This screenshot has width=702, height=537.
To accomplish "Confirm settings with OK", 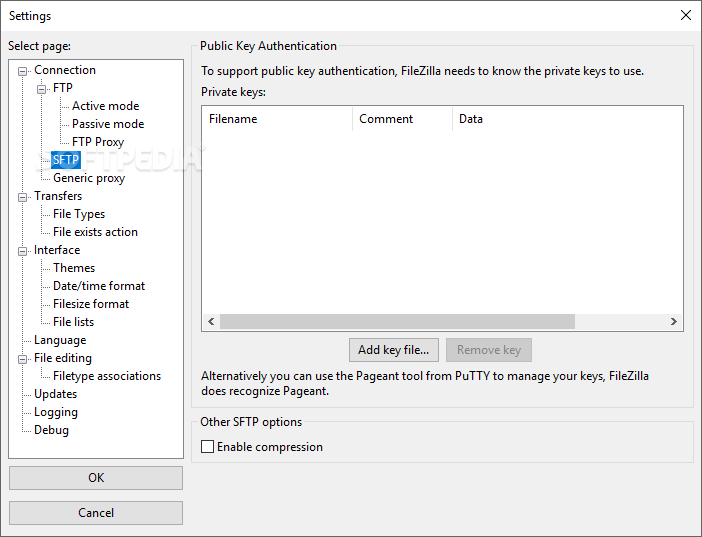I will [x=96, y=478].
